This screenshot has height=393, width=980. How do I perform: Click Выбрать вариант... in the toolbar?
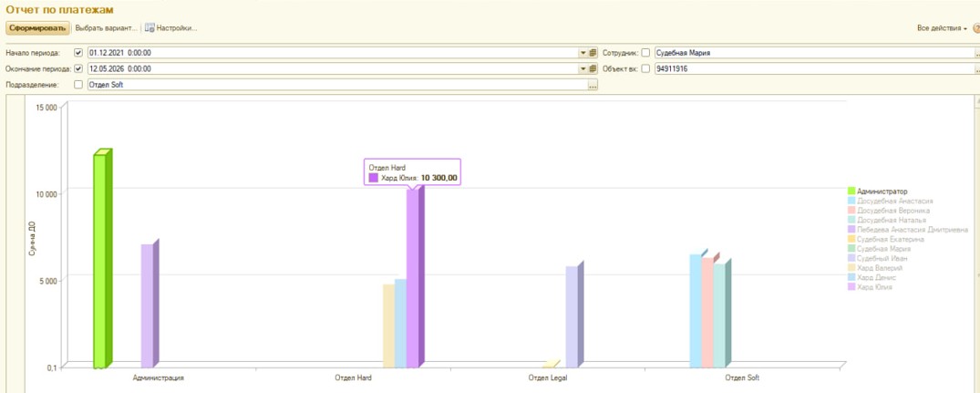click(x=106, y=28)
